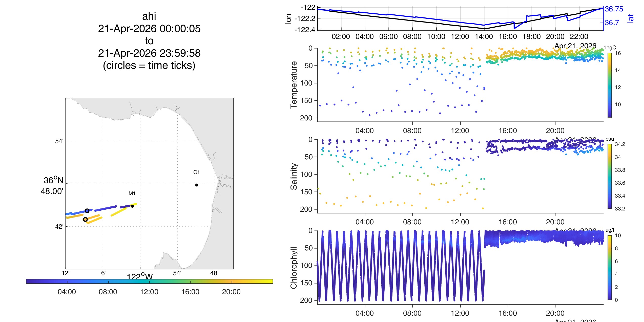The image size is (644, 322).
Task: Click the 36.75 latitude axis label
Action: (614, 9)
